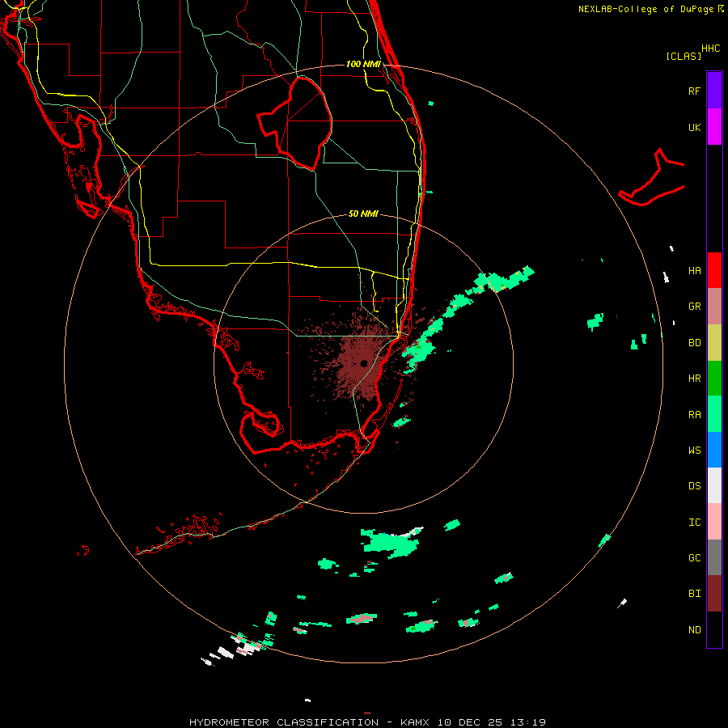
Task: Click the NEXLAB-College of DuPage header text
Action: pos(645,9)
